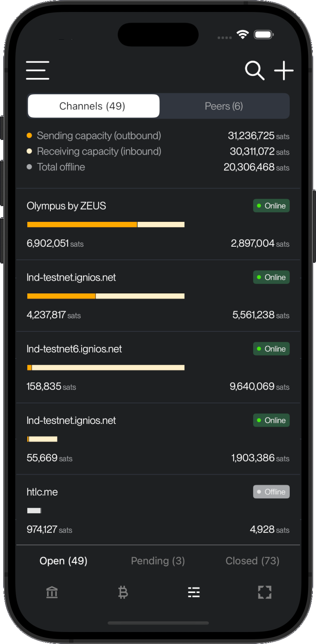Switch to the Peers (6) segment
The height and width of the screenshot is (644, 316).
(x=224, y=106)
